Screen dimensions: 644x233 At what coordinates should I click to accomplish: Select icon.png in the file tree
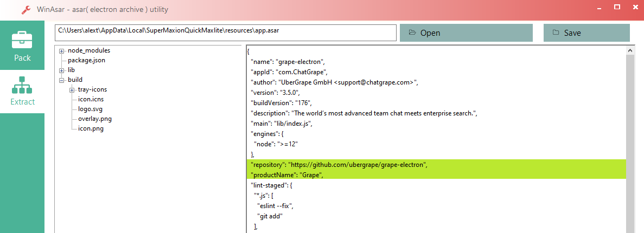click(x=91, y=129)
